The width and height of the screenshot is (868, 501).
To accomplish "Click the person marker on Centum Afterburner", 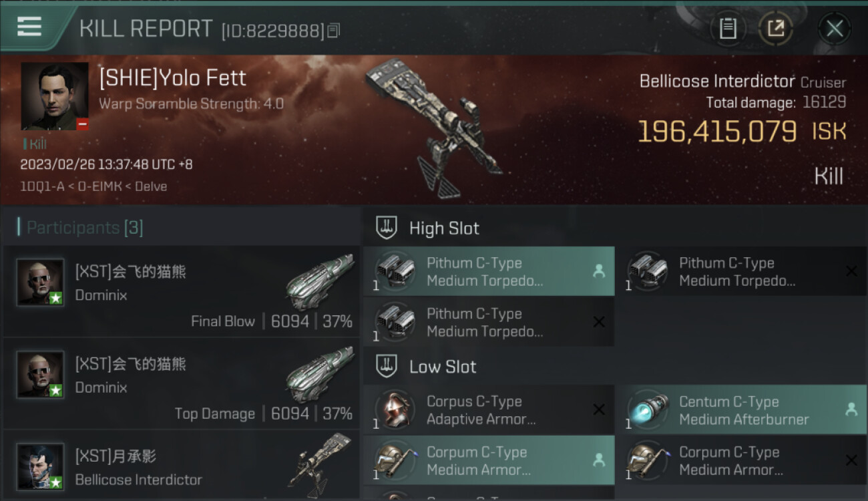I will point(851,409).
